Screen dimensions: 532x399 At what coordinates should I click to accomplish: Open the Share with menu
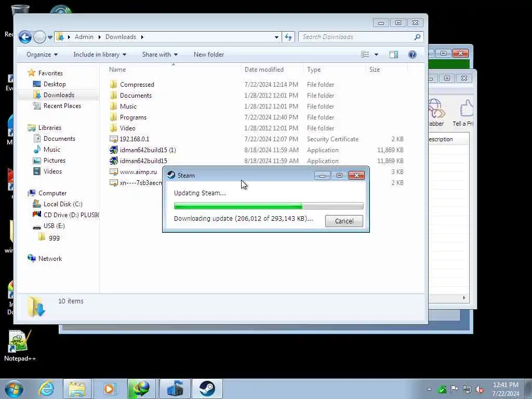(160, 55)
